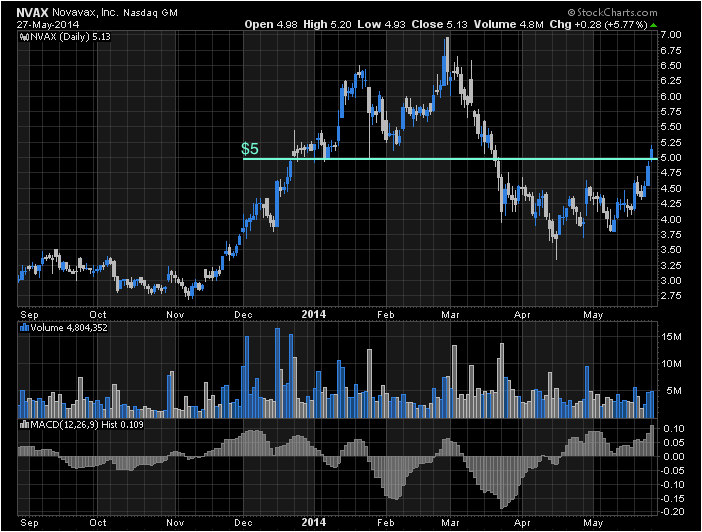Image resolution: width=702 pixels, height=532 pixels.
Task: Click the Volume 4.8M header value
Action: tap(509, 24)
